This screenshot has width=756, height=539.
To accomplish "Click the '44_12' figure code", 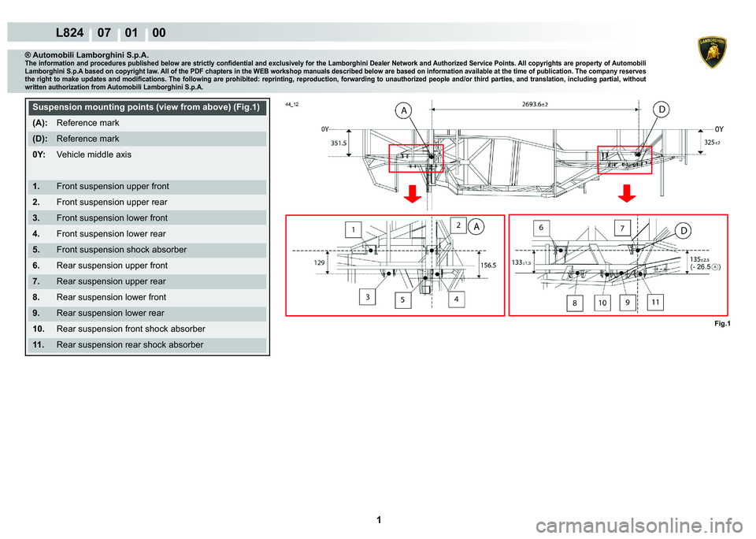I will point(291,104).
